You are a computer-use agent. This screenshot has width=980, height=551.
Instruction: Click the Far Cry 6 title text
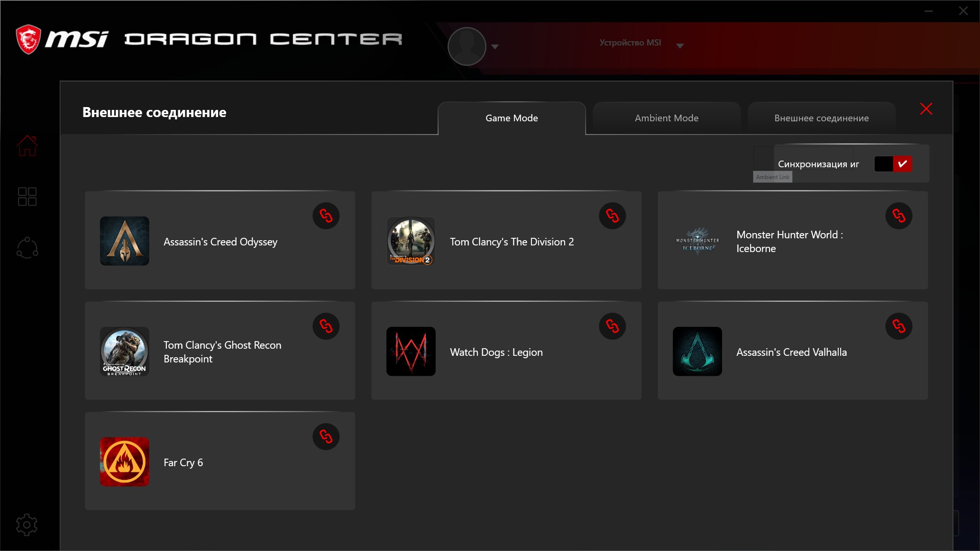click(183, 462)
